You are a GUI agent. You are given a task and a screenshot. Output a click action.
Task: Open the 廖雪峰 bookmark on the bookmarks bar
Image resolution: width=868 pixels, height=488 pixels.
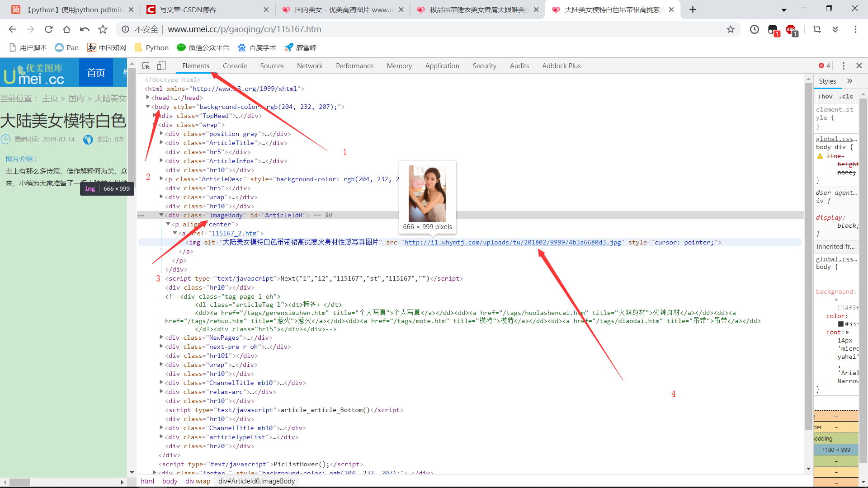[x=300, y=47]
